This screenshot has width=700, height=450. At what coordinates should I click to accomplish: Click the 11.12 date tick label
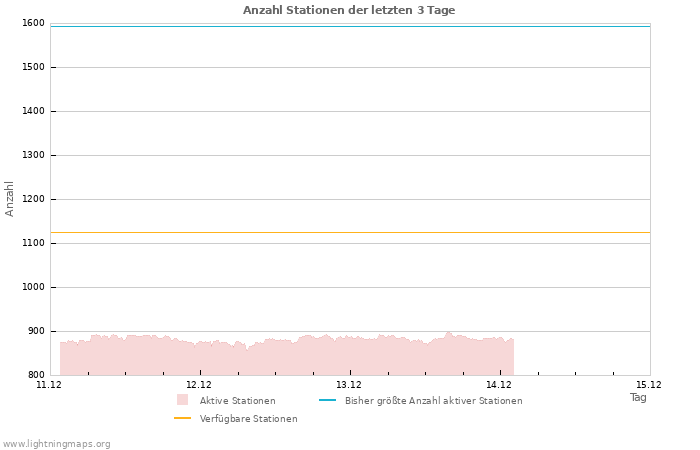(49, 384)
